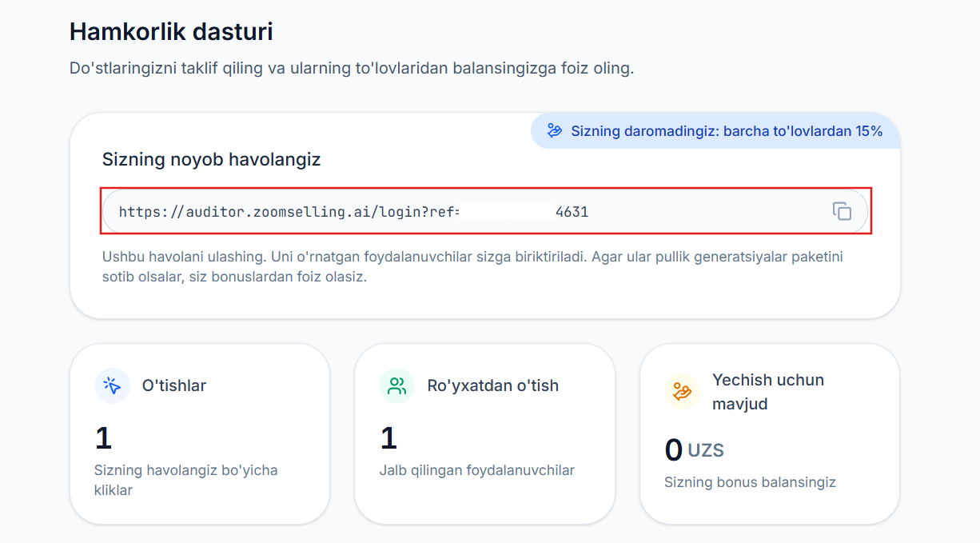Image resolution: width=980 pixels, height=543 pixels.
Task: Click "Sizning havolangiz bo'yicha kliklar" caption
Action: (x=186, y=480)
